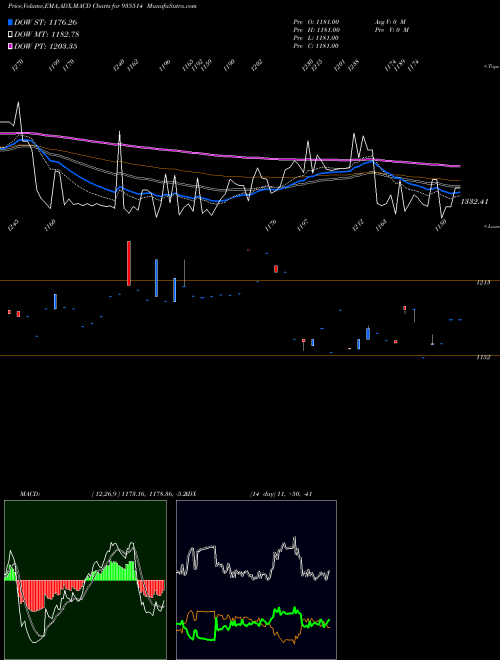Select the DOW MT: 1182.78 label
The width and height of the screenshot is (500, 660).
pyautogui.click(x=47, y=35)
